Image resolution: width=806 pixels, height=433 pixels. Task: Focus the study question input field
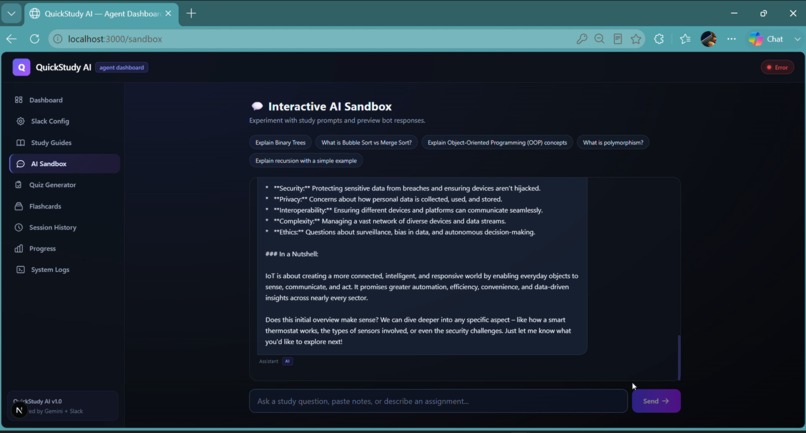pos(438,401)
